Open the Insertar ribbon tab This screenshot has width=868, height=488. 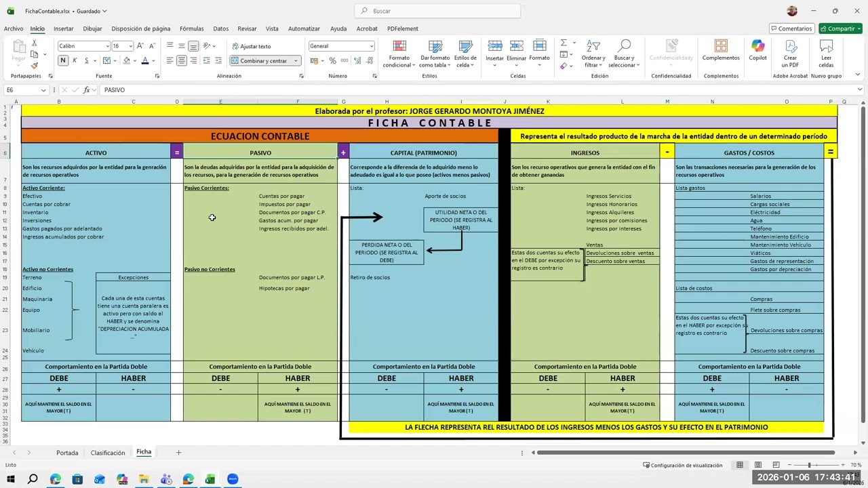click(64, 28)
